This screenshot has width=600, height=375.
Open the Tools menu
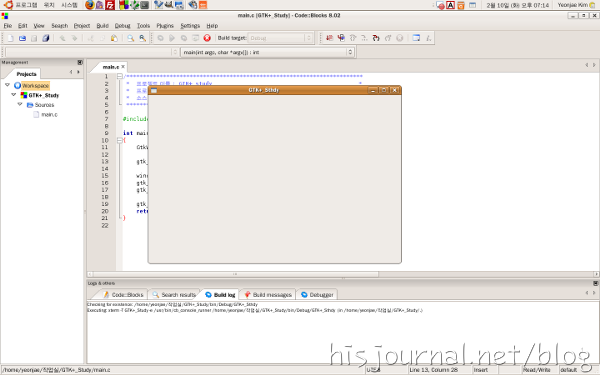(x=143, y=26)
